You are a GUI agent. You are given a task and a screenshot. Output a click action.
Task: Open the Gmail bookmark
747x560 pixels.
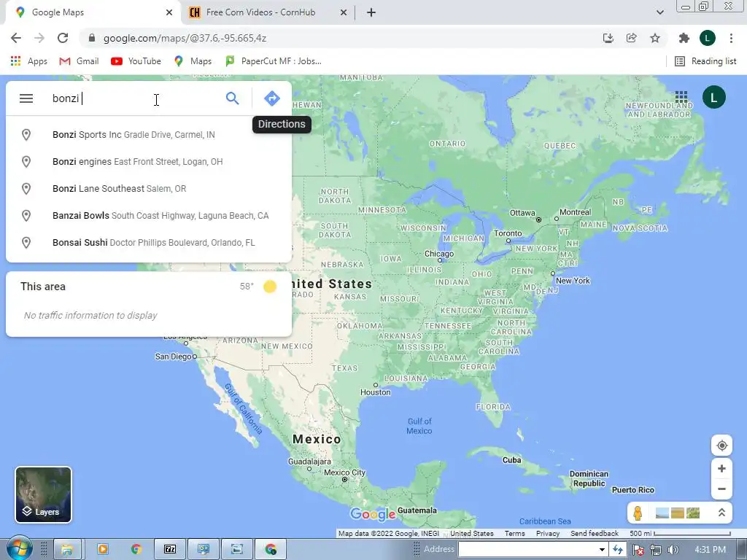tap(79, 61)
